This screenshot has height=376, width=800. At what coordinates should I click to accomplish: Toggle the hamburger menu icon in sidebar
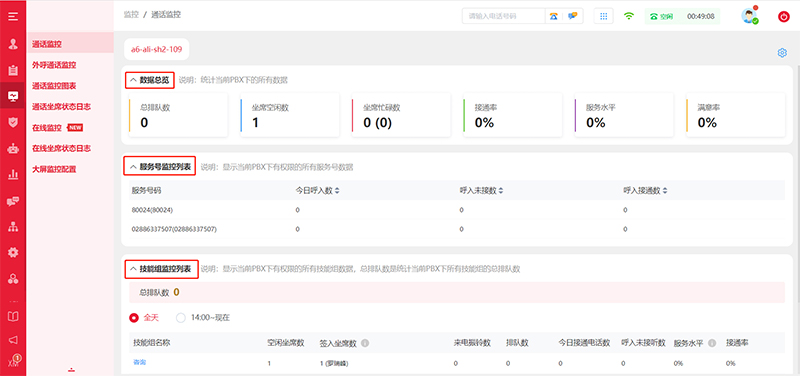(13, 16)
